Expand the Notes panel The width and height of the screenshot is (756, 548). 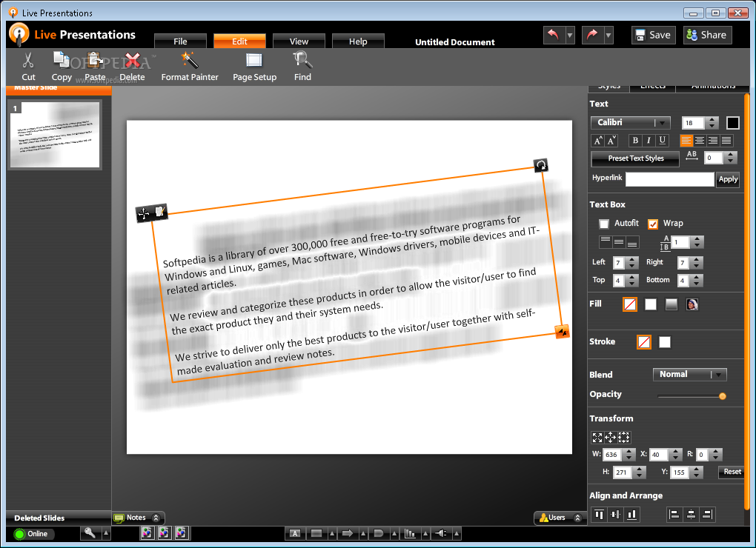click(x=156, y=518)
